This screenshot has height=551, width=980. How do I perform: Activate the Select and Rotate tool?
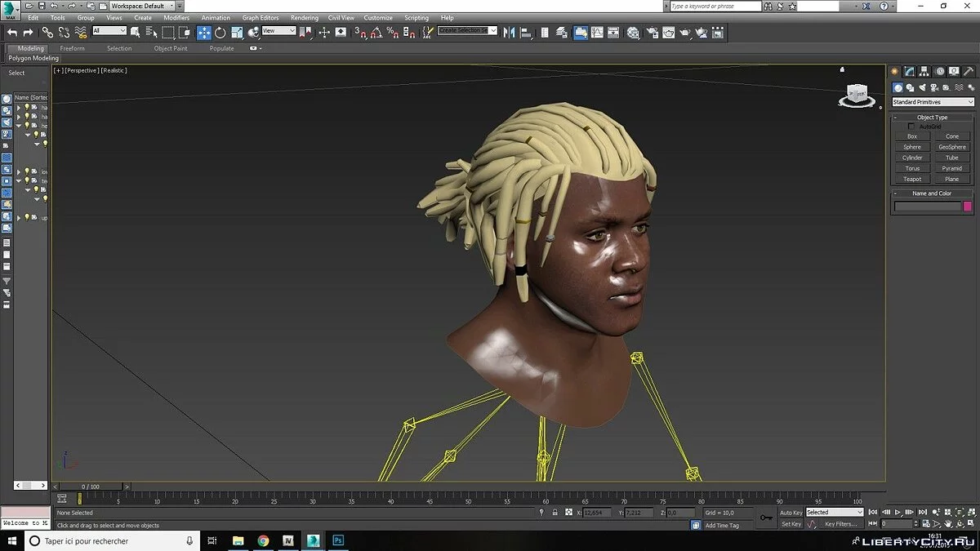[x=220, y=33]
